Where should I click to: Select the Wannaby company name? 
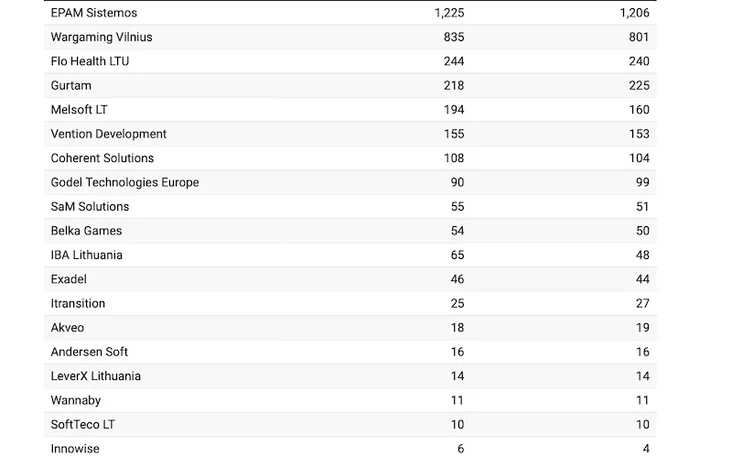[76, 400]
